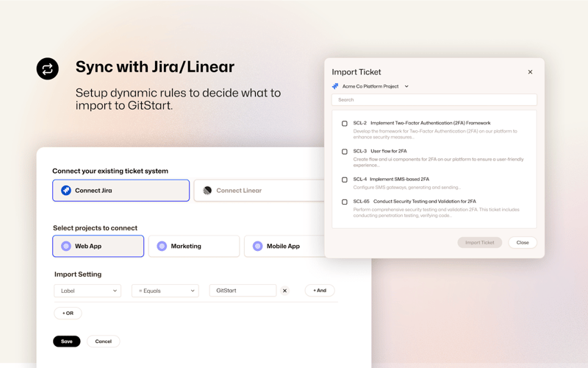Check the SCL-3 User flow for 2FA ticket
Viewport: 588px width, 368px height.
click(x=345, y=152)
